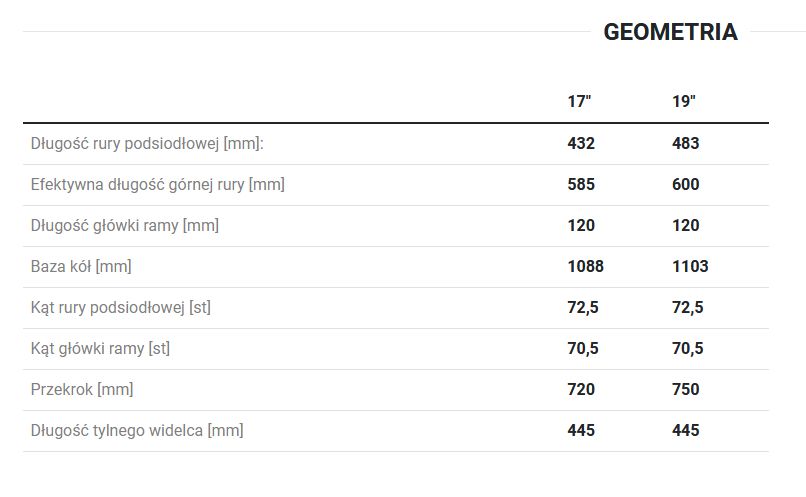Click the 1088 wheelbase value
The width and height of the screenshot is (806, 497).
585,266
